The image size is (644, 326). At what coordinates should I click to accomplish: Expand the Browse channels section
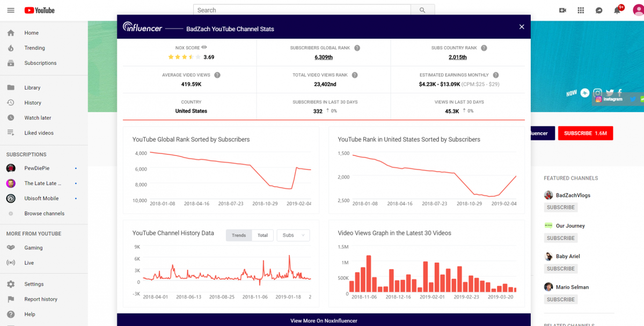[x=45, y=213]
